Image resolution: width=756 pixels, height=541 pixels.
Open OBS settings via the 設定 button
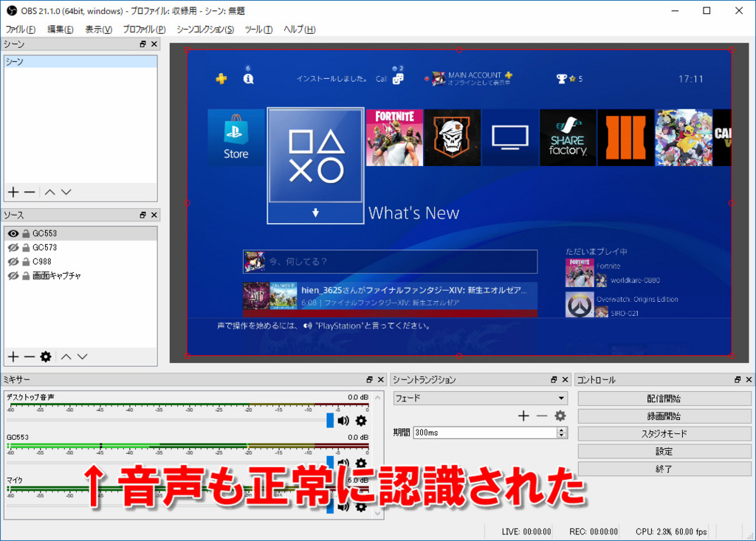664,451
